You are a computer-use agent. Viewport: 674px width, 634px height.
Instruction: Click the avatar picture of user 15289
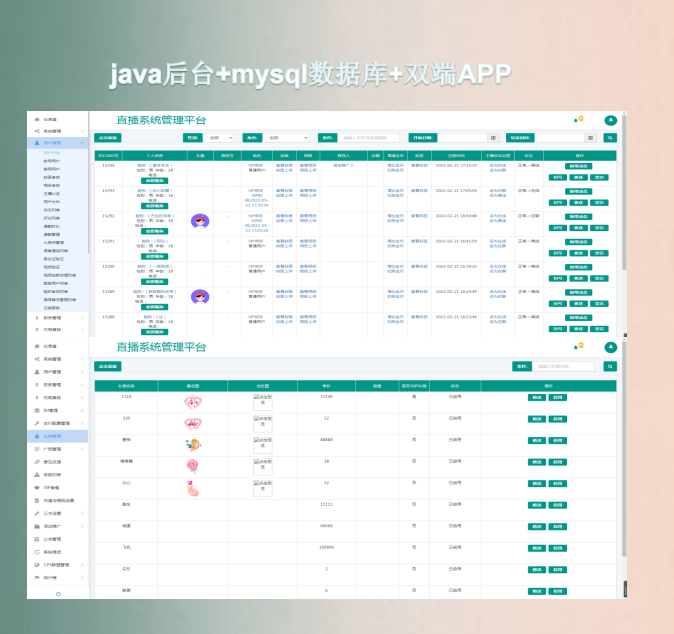coord(200,297)
